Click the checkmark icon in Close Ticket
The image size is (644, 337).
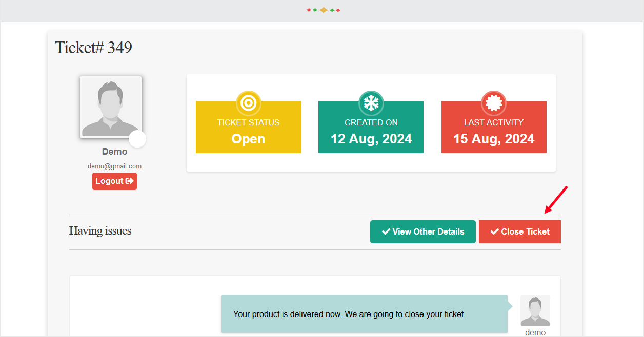point(494,232)
